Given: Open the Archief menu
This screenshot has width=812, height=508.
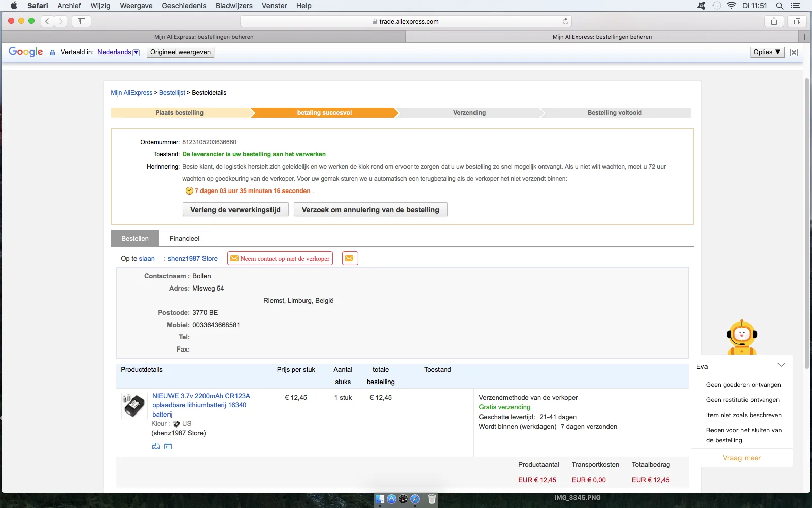Looking at the screenshot, I should [69, 6].
